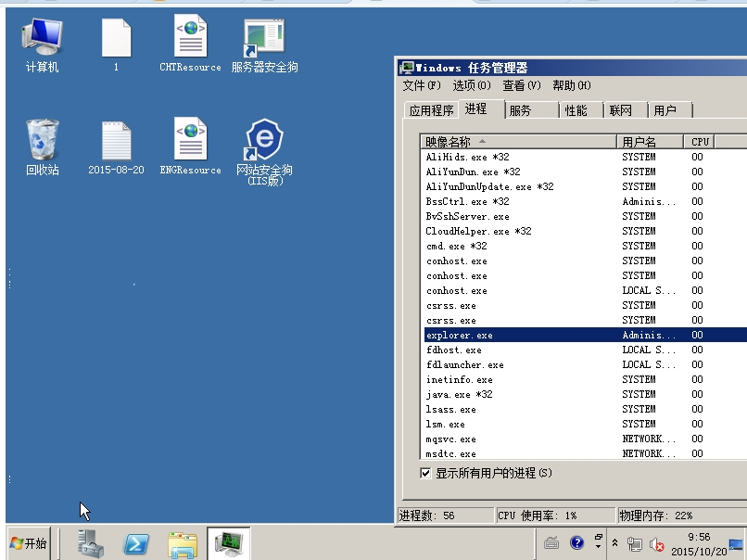This screenshot has height=560, width=747.
Task: Open the 服务器安全狗 shortcut
Action: tap(264, 43)
